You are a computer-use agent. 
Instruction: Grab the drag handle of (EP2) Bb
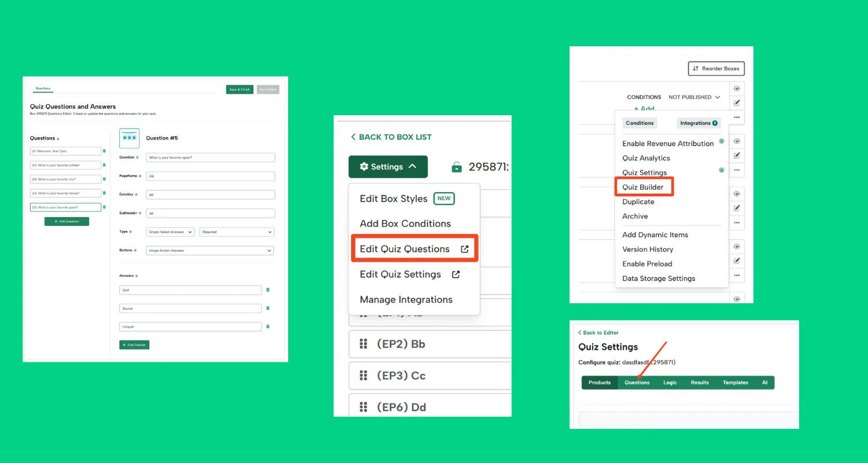click(x=364, y=344)
